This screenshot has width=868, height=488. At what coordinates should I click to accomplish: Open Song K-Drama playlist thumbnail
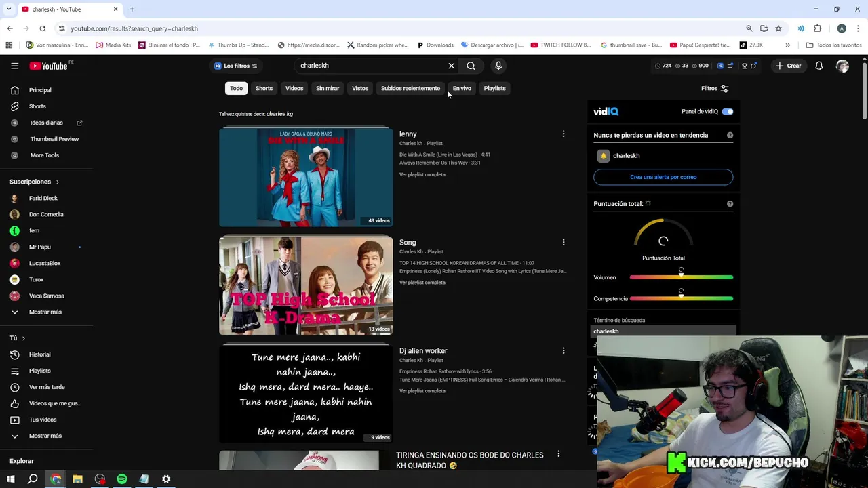tap(306, 285)
